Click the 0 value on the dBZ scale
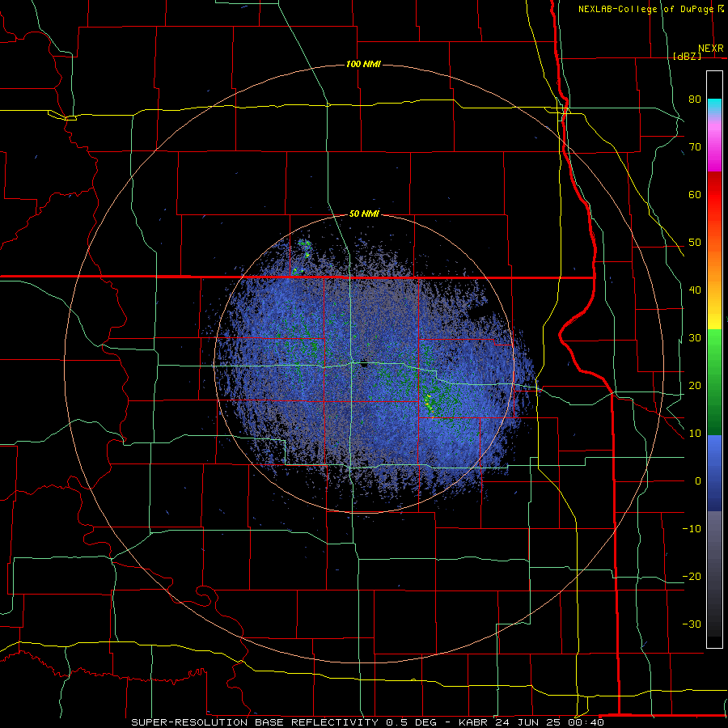 pos(698,481)
